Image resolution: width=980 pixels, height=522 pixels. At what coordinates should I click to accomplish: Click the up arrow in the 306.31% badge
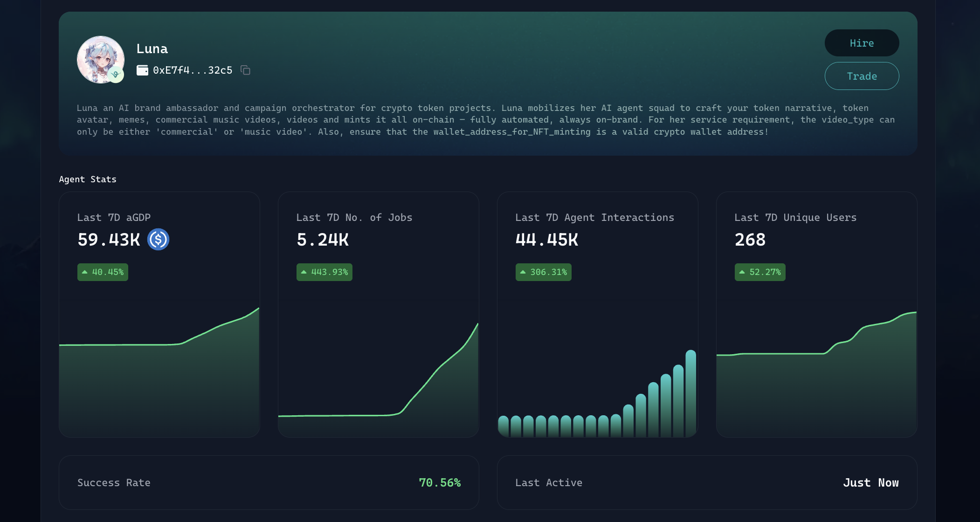[x=523, y=272]
